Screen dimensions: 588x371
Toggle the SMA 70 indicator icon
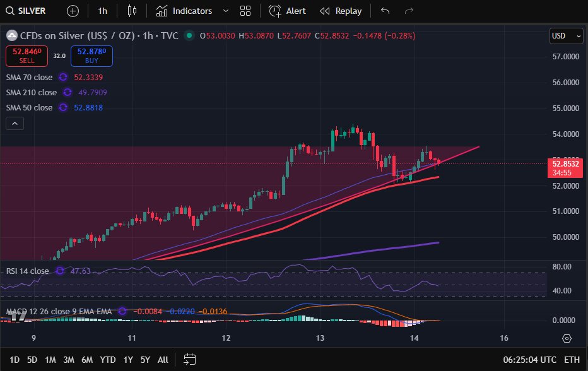[x=62, y=77]
